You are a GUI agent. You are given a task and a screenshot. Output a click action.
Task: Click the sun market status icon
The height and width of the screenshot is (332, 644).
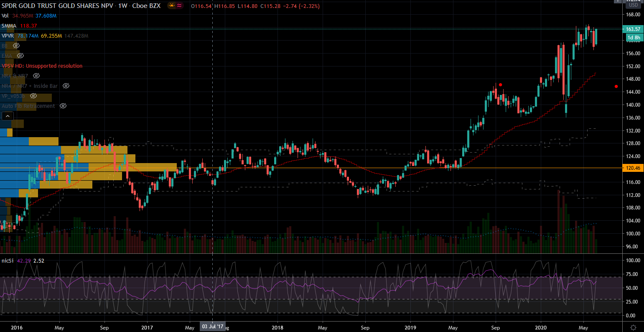coord(172,6)
